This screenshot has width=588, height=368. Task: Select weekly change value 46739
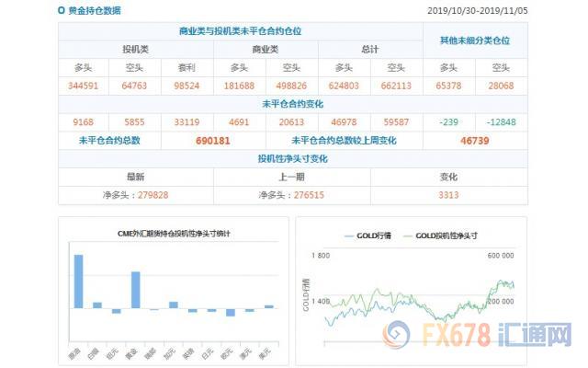tap(475, 141)
